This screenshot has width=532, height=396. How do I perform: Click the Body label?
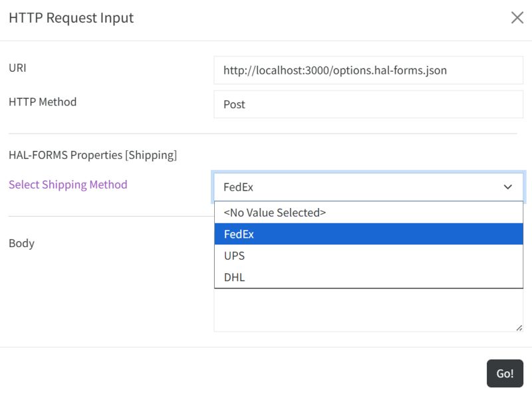tap(21, 243)
